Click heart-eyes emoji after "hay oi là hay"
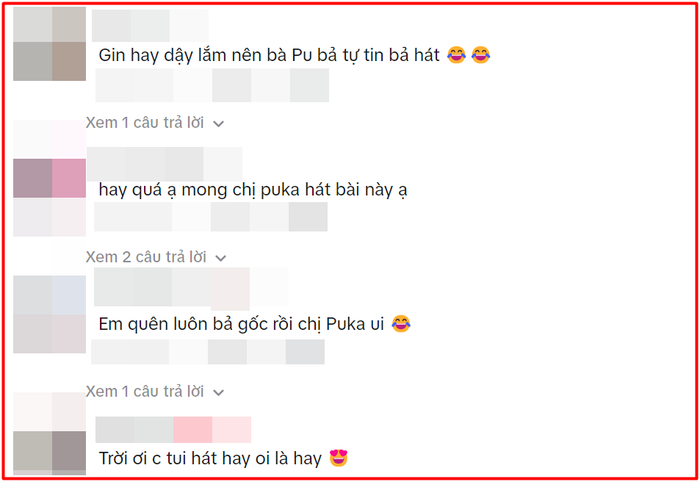The image size is (700, 482). pyautogui.click(x=338, y=458)
